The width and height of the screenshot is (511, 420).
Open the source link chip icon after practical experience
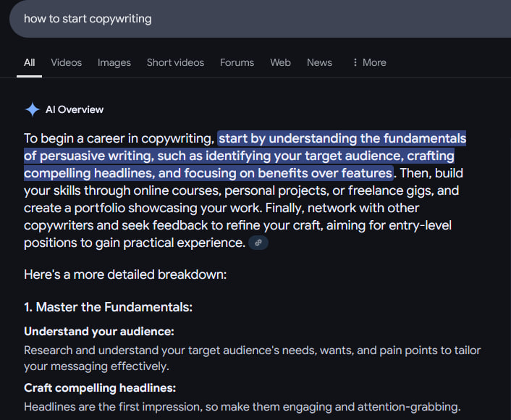point(258,243)
